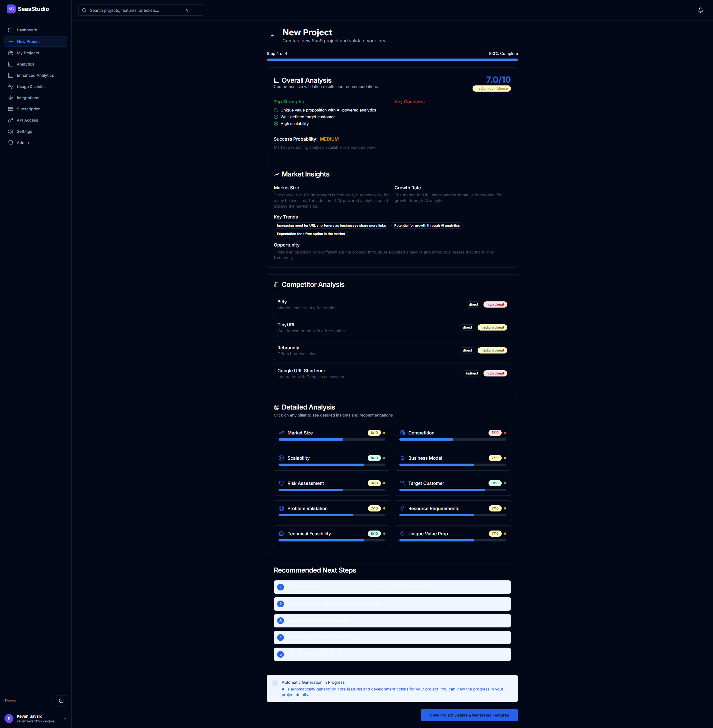
Task: Open the search filter options
Action: click(187, 10)
